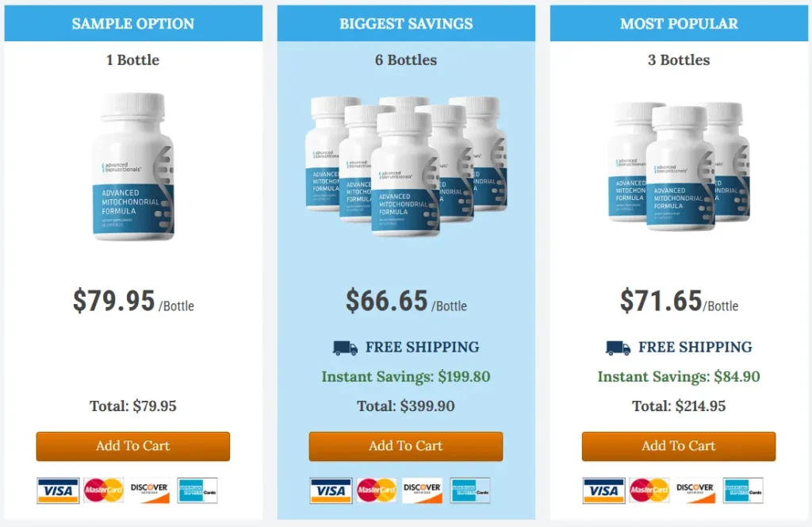Click Visa icon in Biggest Savings column

(x=331, y=490)
